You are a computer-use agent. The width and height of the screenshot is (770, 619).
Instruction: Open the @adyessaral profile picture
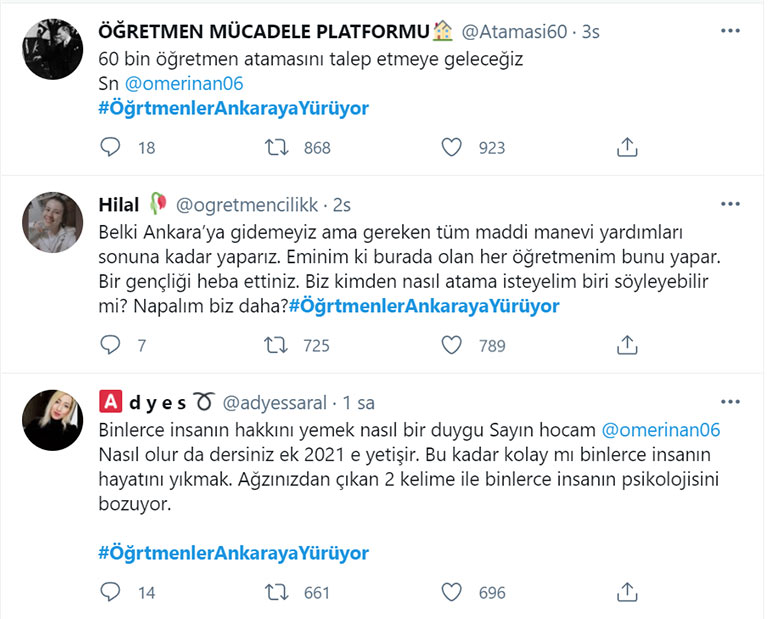point(52,419)
